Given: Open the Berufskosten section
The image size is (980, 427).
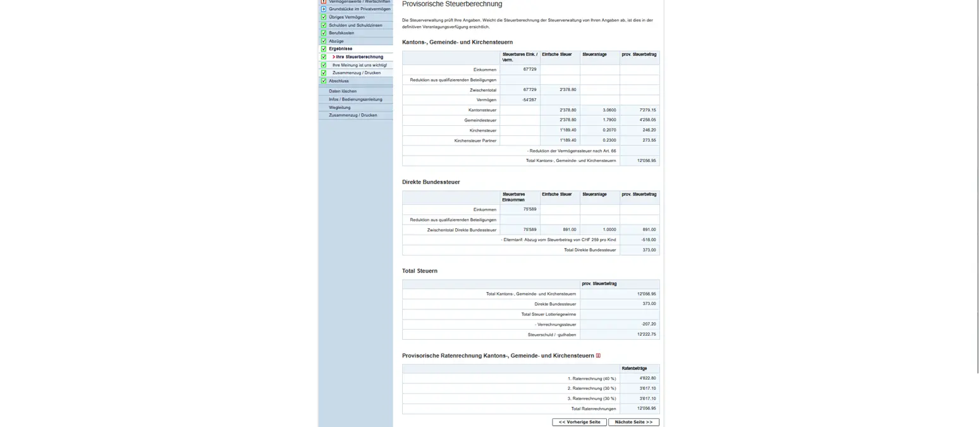Looking at the screenshot, I should click(x=341, y=33).
